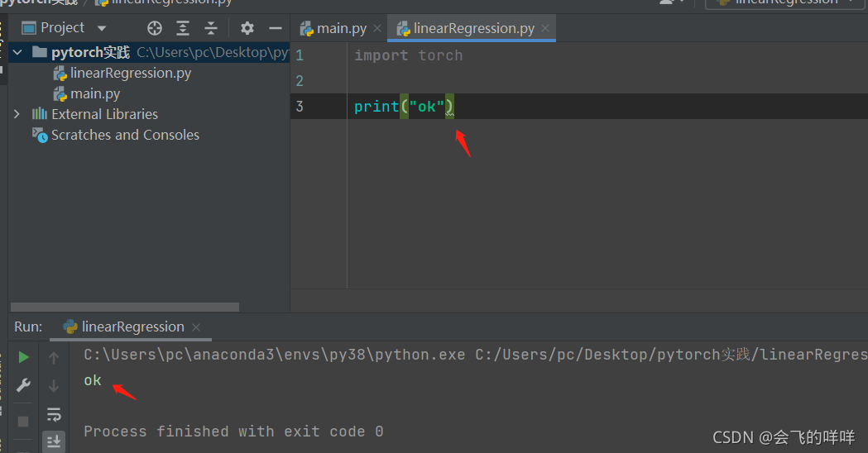
Task: Open the Project view dropdown
Action: (101, 28)
